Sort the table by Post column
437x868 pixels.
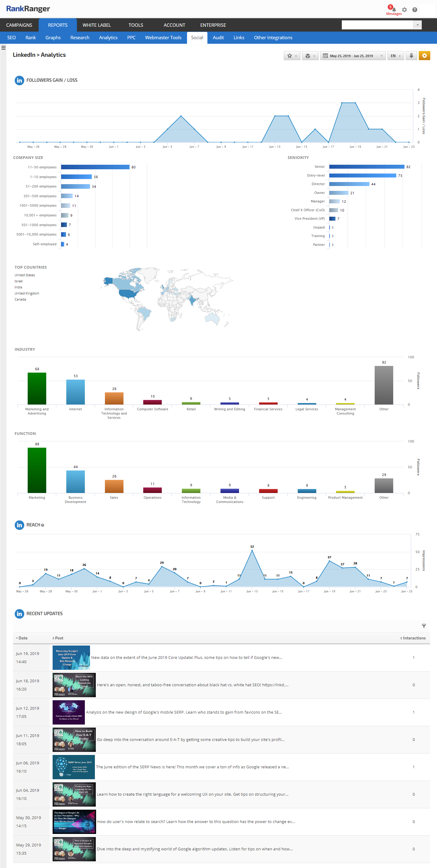pyautogui.click(x=58, y=638)
